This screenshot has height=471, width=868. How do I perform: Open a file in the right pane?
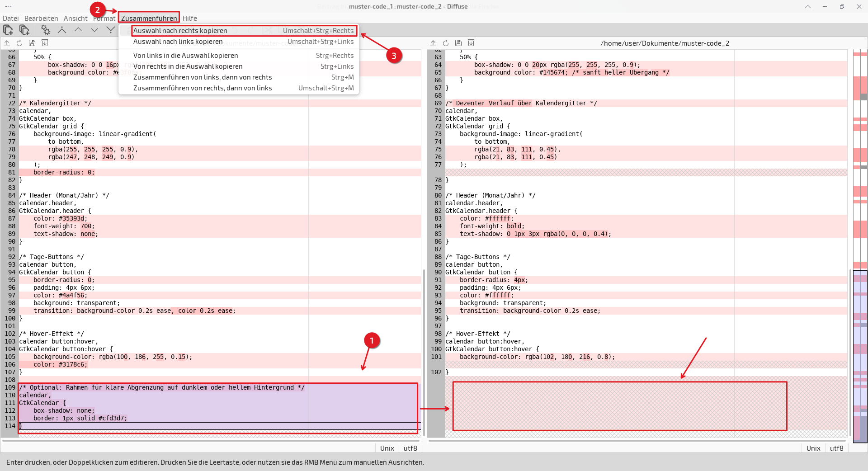[433, 43]
